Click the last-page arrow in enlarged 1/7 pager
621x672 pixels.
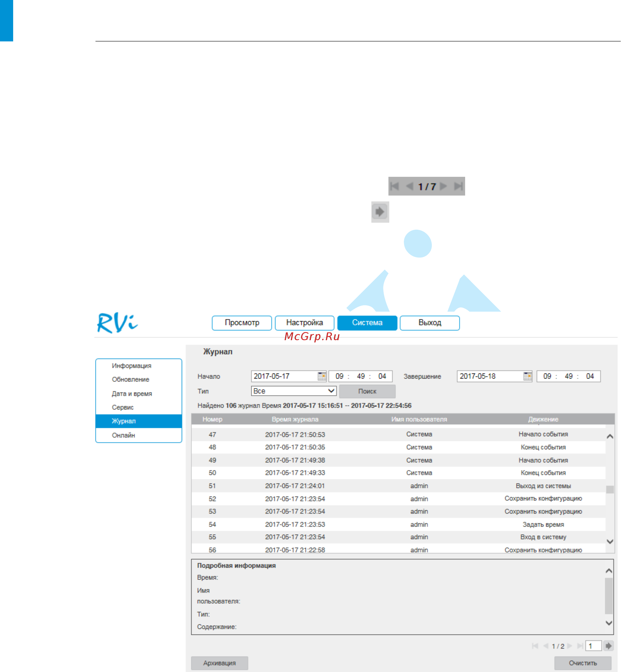(458, 186)
